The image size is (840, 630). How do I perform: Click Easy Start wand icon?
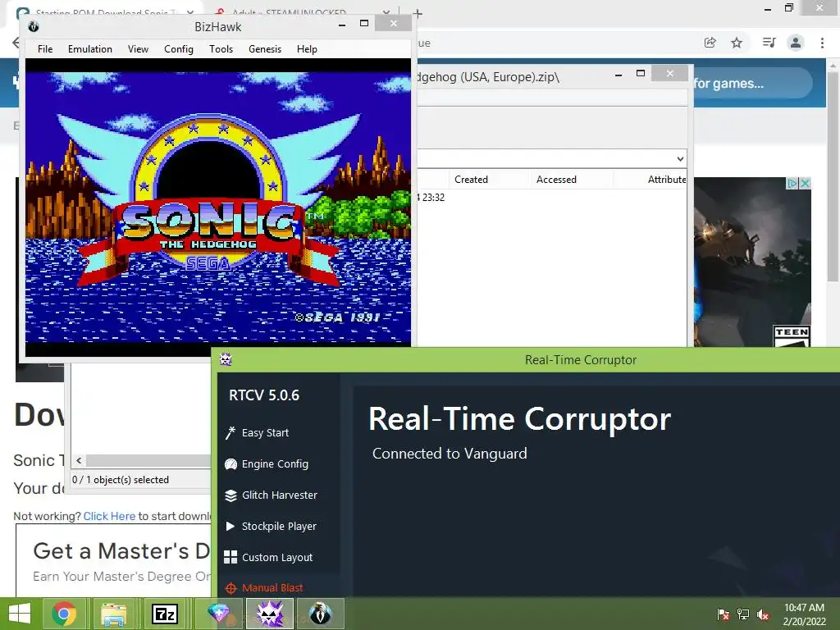[231, 432]
